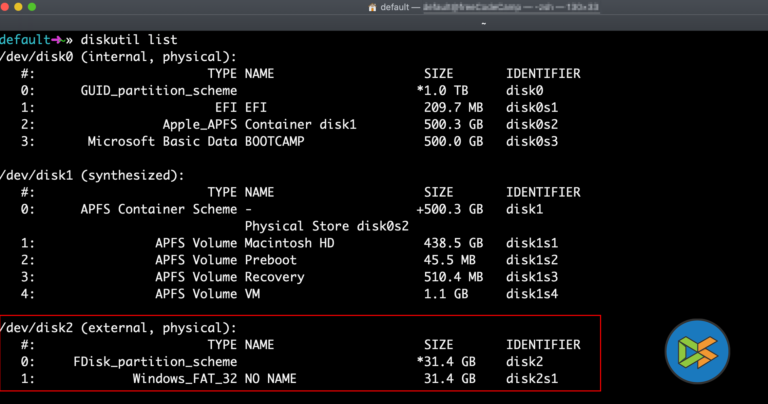Viewport: 768px width, 404px height.
Task: Close the terminal window with red button
Action: 9,7
